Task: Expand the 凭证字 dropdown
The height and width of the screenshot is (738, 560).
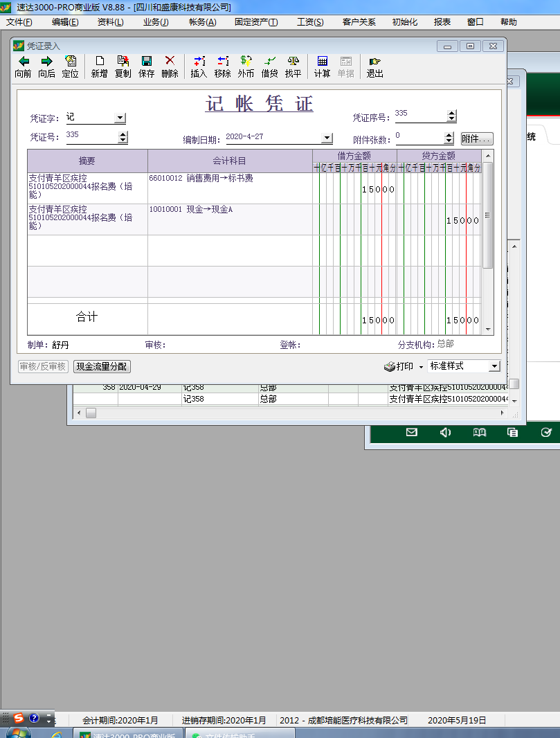Action: click(120, 118)
